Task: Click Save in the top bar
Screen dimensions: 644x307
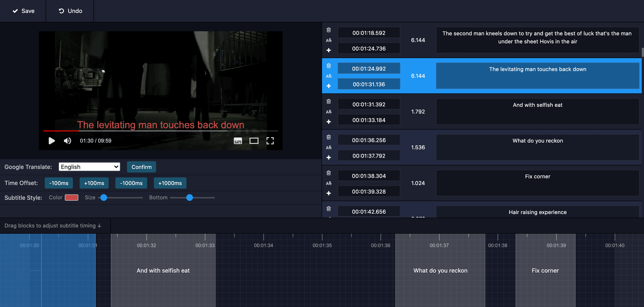Action: 23,11
